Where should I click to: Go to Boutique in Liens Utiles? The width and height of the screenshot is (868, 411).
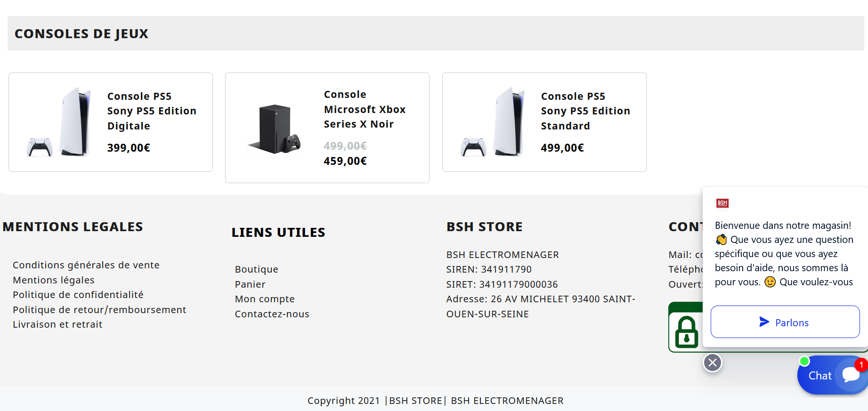257,269
